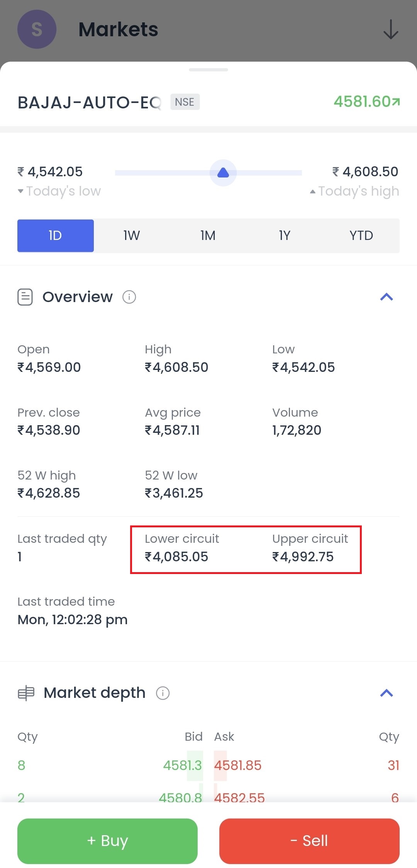
Task: Switch to the 1M tab
Action: pyautogui.click(x=208, y=236)
